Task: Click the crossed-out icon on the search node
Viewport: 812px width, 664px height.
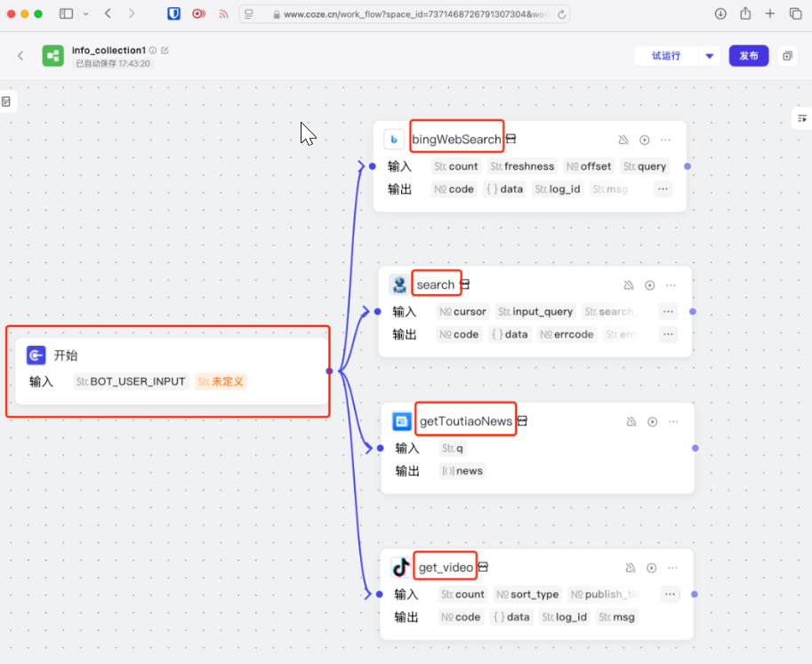Action: (x=629, y=285)
